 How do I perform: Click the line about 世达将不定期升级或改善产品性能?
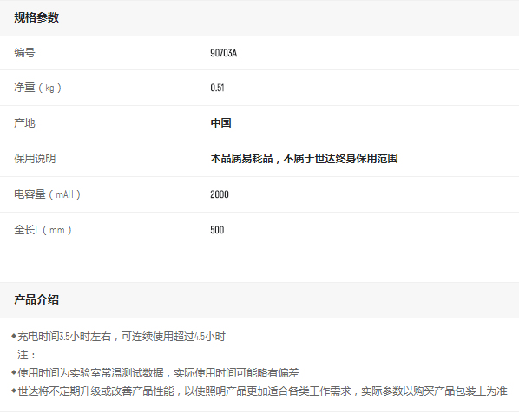[262, 391]
